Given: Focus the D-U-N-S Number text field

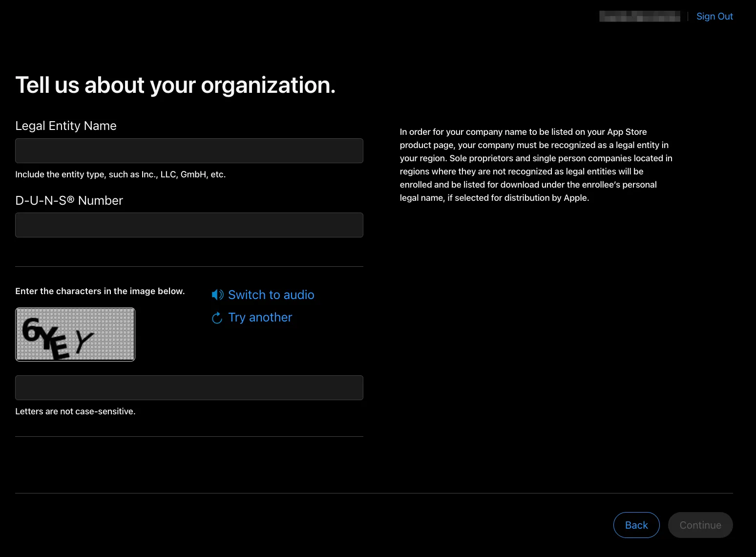Looking at the screenshot, I should coord(189,225).
